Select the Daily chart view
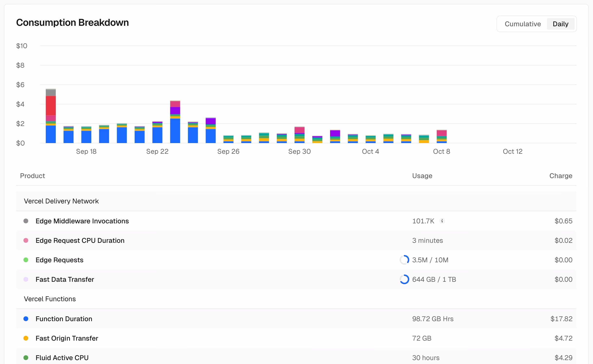Image resolution: width=593 pixels, height=364 pixels. 560,24
